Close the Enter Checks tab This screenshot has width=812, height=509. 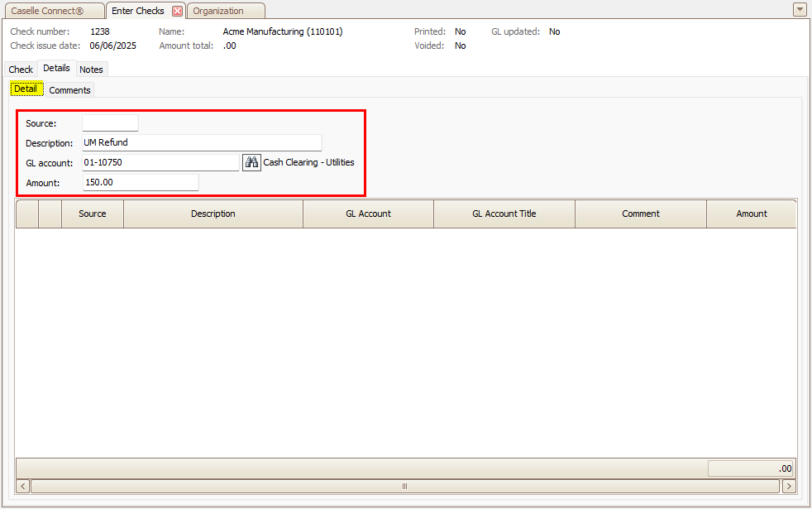pyautogui.click(x=177, y=11)
